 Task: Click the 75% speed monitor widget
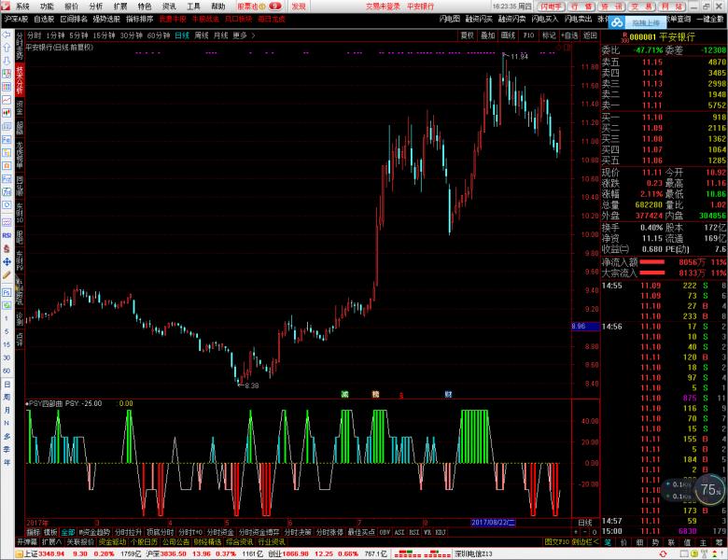(710, 489)
